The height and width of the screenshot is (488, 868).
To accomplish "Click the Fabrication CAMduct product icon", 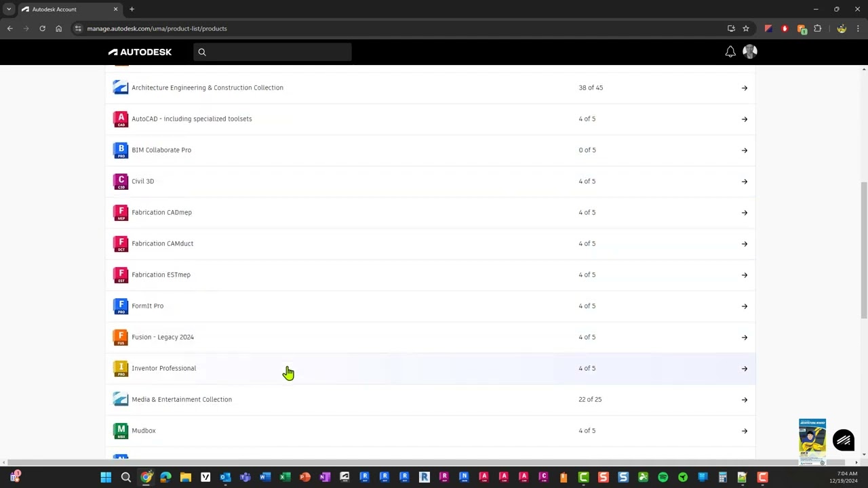I will 121,243.
